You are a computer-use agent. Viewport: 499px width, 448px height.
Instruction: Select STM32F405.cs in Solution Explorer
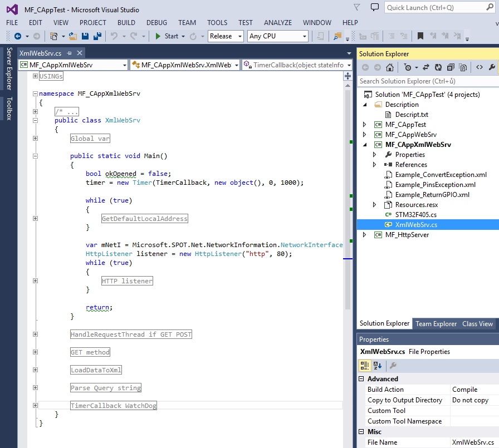tap(417, 215)
